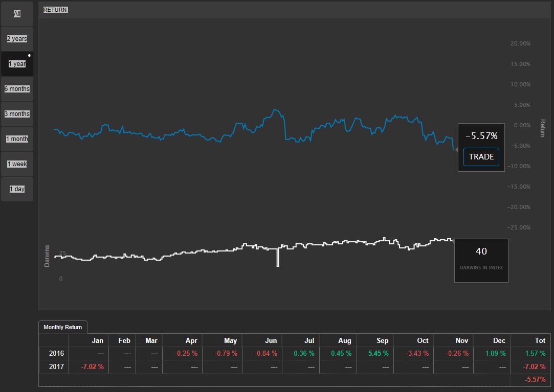Click the RETURN panel header
Image resolution: width=554 pixels, height=392 pixels.
pos(55,10)
